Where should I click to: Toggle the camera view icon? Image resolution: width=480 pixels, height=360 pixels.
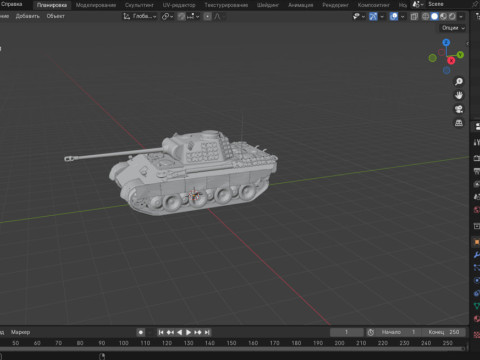(459, 109)
